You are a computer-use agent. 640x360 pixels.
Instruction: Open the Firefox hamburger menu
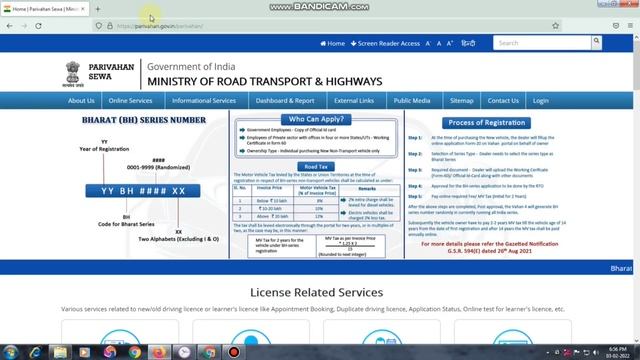point(630,26)
